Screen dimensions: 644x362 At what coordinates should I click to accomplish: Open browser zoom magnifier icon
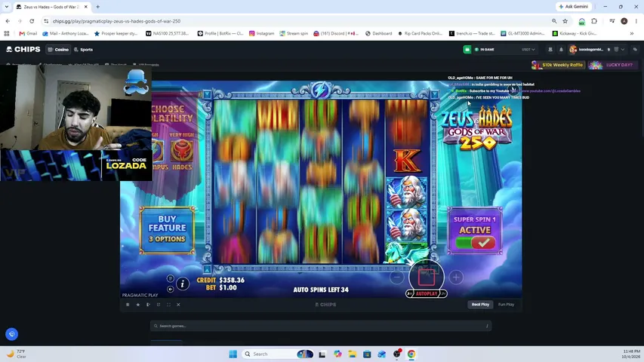click(554, 21)
